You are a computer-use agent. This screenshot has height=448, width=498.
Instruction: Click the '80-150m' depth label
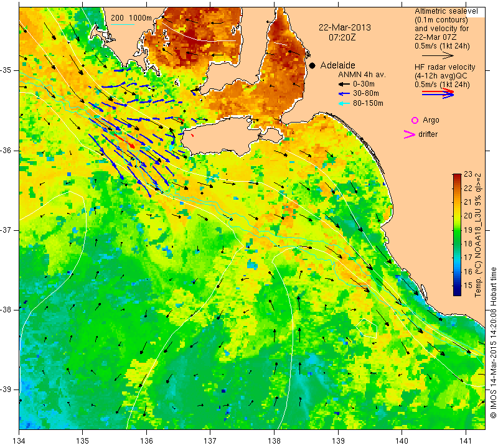click(x=368, y=103)
